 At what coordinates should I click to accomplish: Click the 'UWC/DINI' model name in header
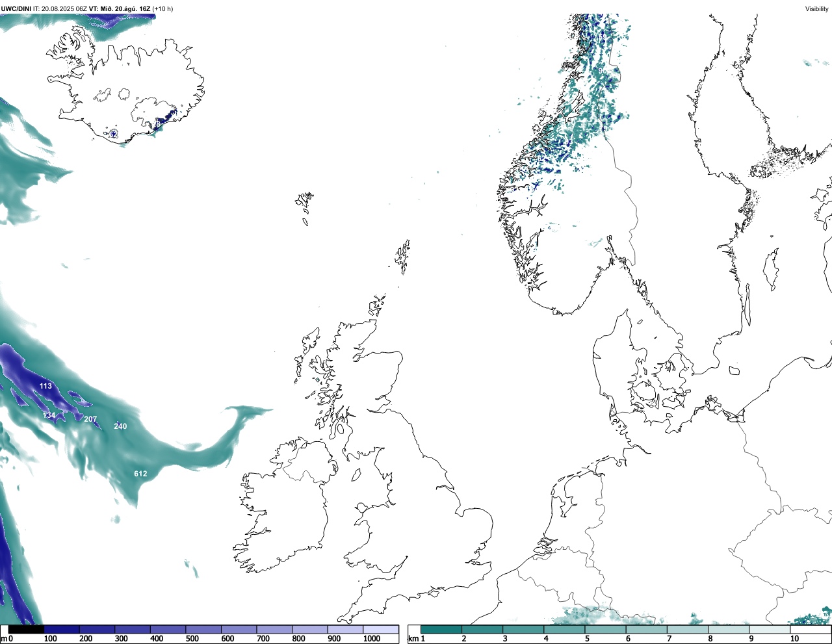coord(16,9)
